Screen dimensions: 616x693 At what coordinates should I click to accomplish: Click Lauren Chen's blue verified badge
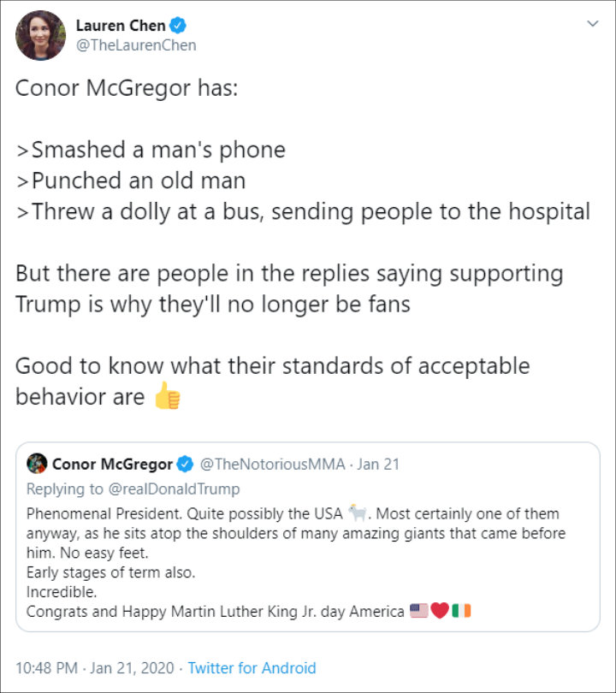(x=178, y=26)
